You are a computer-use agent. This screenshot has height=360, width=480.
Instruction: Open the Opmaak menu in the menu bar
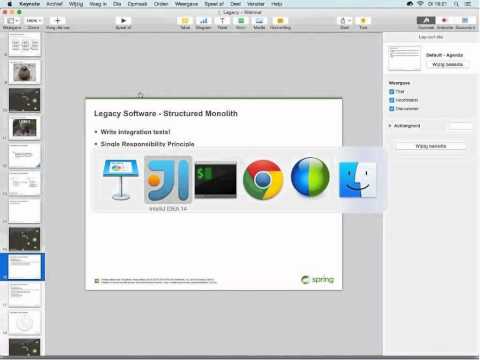coord(137,4)
